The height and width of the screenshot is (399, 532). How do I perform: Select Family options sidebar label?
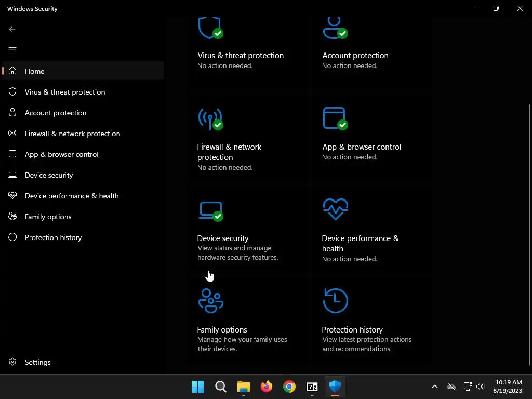48,217
